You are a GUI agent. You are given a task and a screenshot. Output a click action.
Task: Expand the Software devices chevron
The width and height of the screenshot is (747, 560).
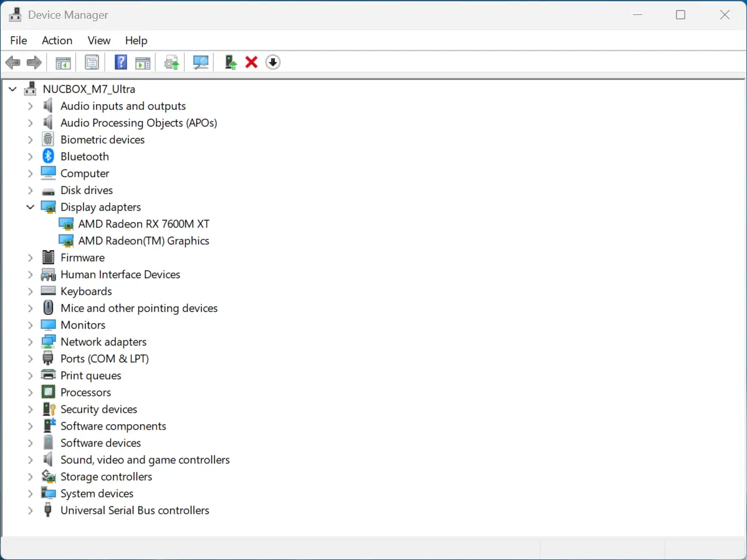pyautogui.click(x=31, y=443)
